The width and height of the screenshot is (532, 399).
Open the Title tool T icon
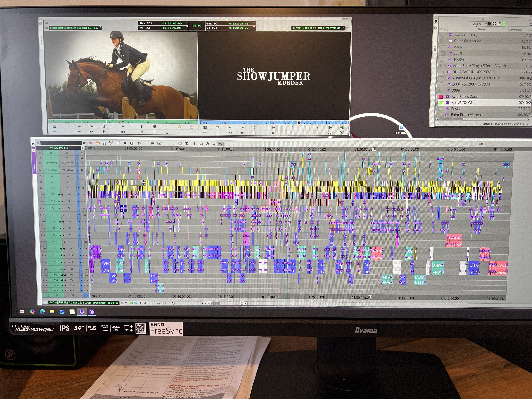point(186,144)
